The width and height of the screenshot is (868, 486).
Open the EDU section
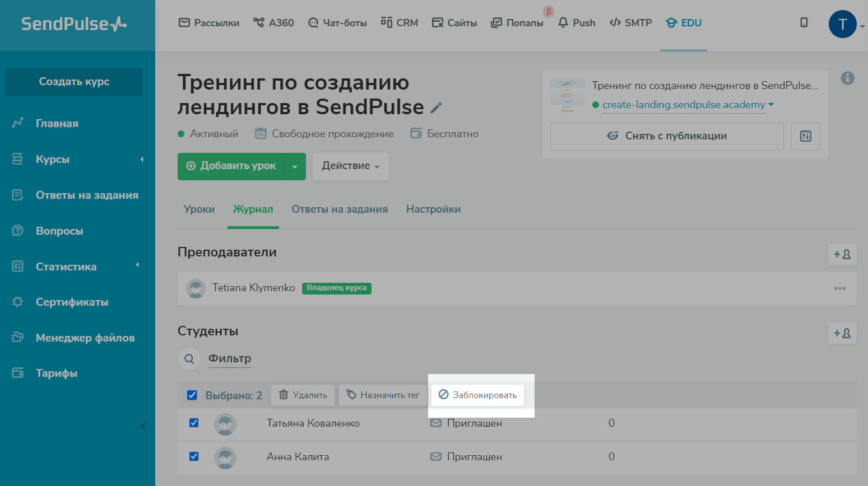[684, 23]
